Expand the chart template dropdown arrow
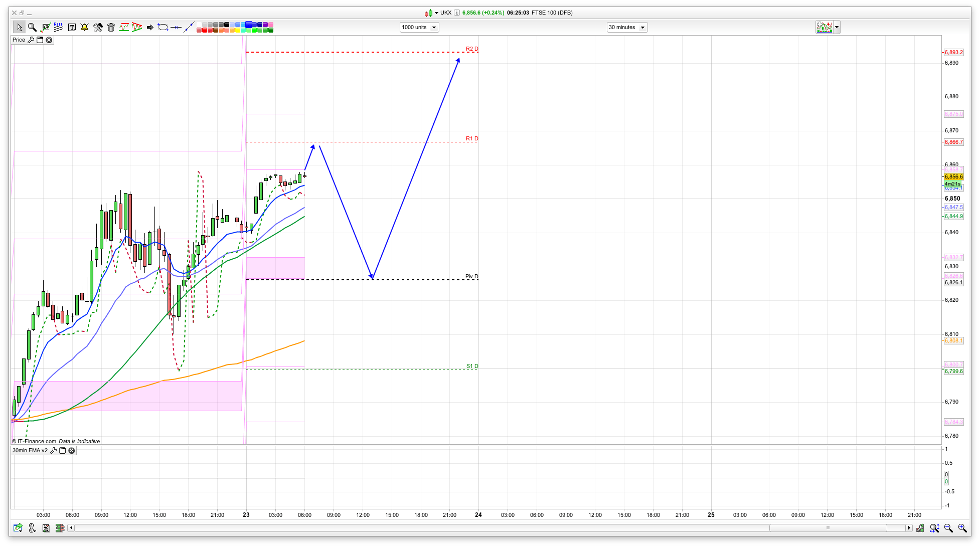This screenshot has width=980, height=547. [x=837, y=28]
